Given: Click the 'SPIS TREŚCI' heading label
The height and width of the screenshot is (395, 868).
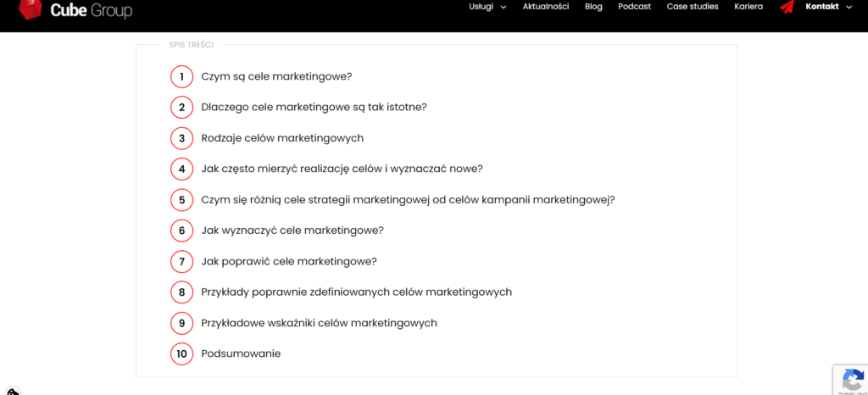Looking at the screenshot, I should pyautogui.click(x=191, y=45).
